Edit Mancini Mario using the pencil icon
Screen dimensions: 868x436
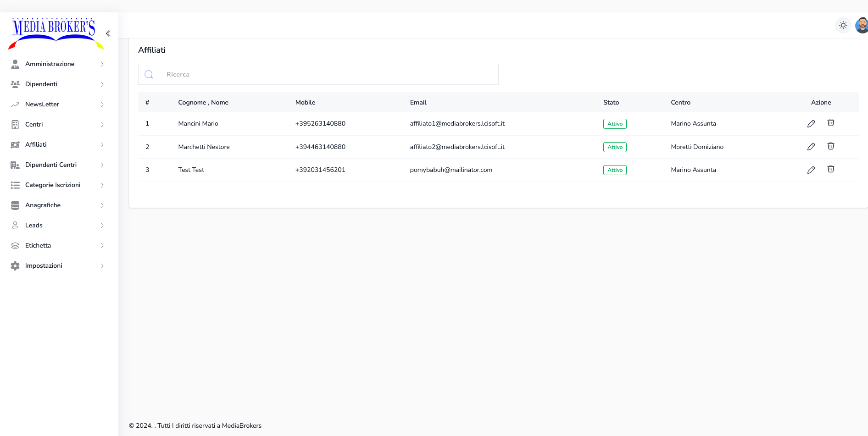coord(811,123)
